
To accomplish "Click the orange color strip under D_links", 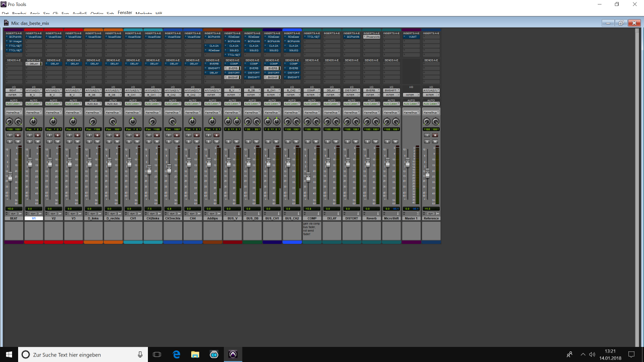I will point(94,242).
